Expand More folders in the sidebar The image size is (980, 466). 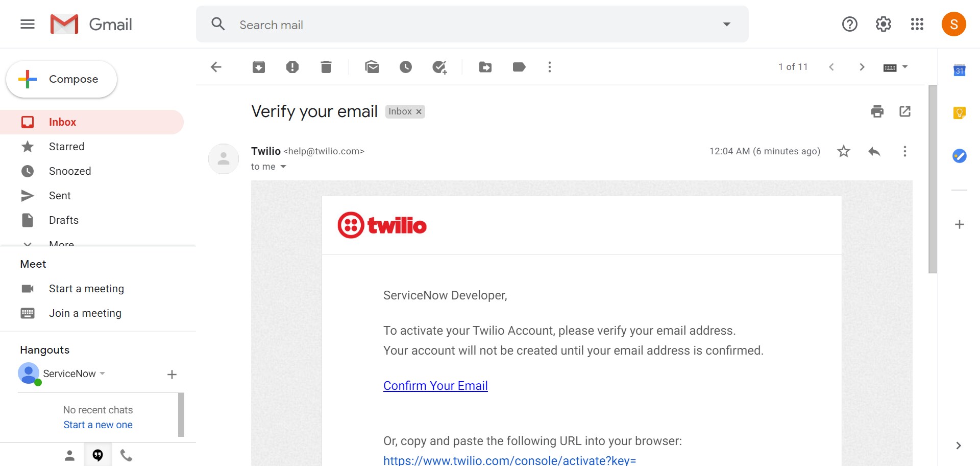[x=61, y=244]
